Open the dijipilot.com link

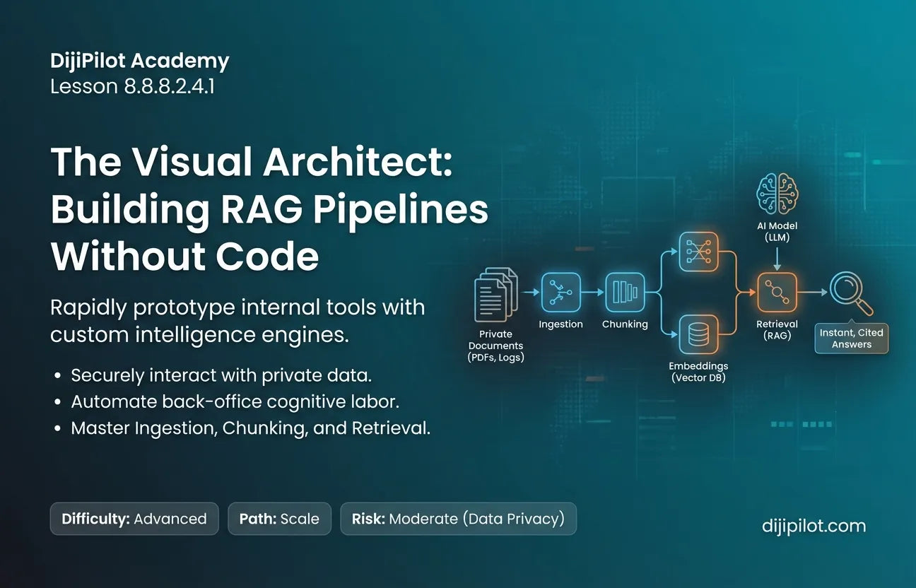pos(814,526)
